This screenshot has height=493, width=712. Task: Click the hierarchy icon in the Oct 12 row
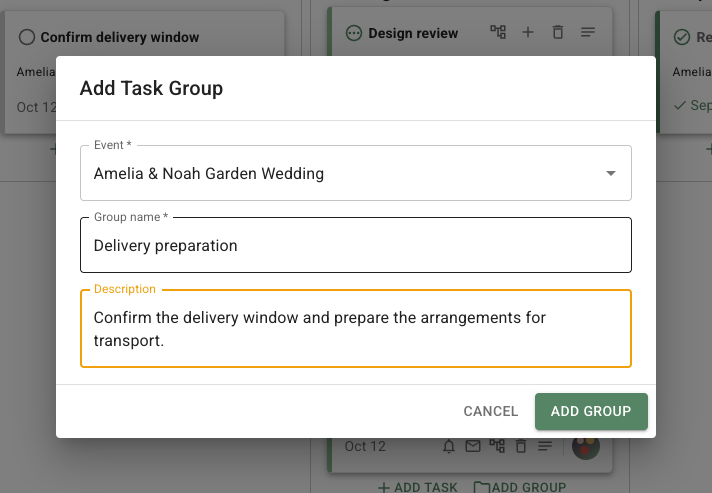pos(497,446)
